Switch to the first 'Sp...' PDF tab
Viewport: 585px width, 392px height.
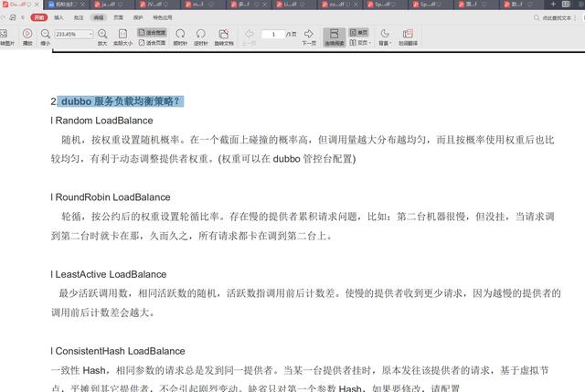pyautogui.click(x=385, y=5)
